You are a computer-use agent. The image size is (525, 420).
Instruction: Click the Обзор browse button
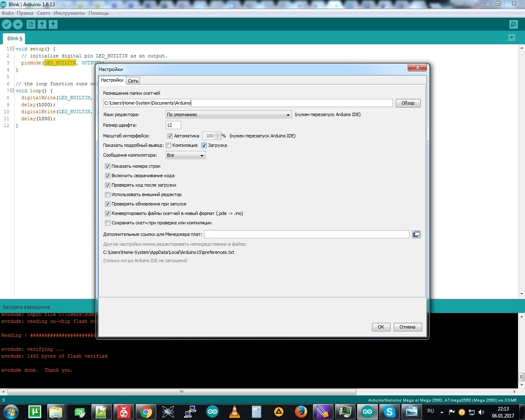(408, 103)
